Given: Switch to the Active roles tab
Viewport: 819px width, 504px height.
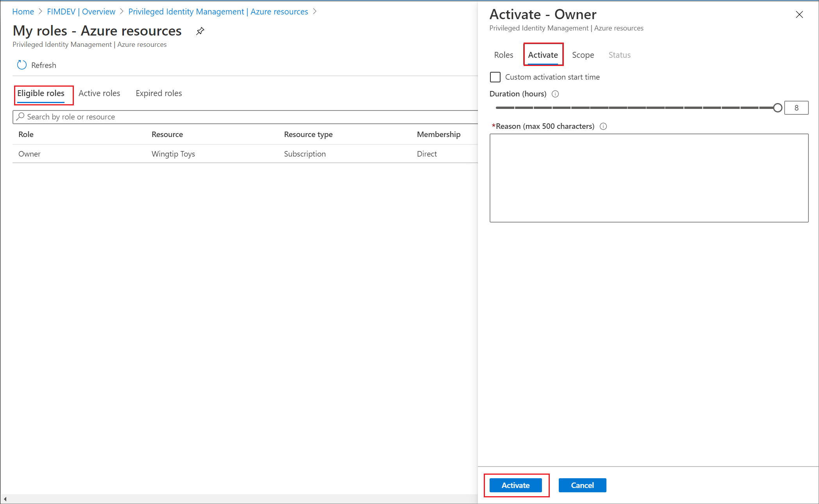Looking at the screenshot, I should coord(98,93).
